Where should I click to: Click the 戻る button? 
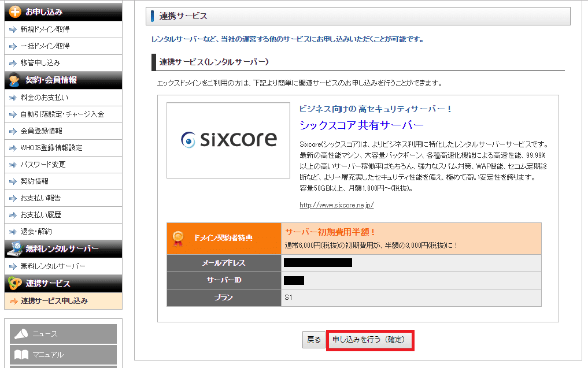point(314,340)
